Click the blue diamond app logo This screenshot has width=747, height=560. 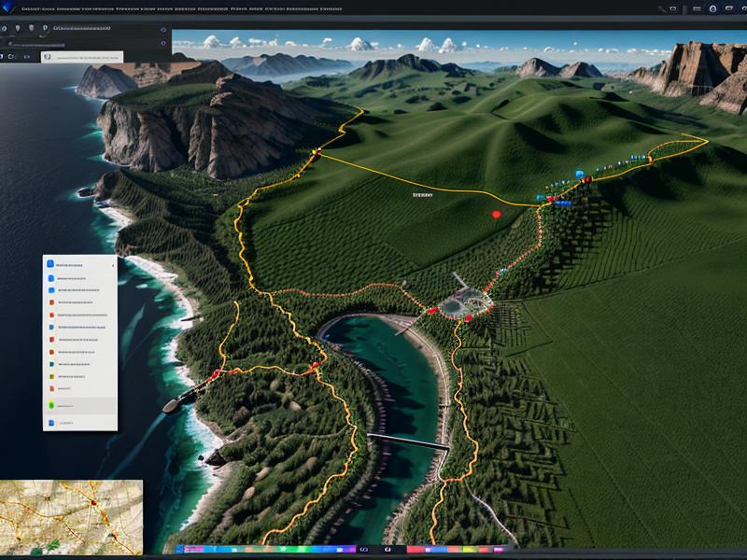coord(10,7)
